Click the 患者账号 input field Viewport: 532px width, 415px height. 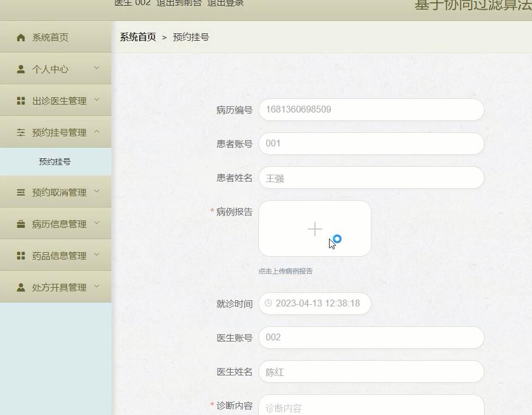pos(371,144)
